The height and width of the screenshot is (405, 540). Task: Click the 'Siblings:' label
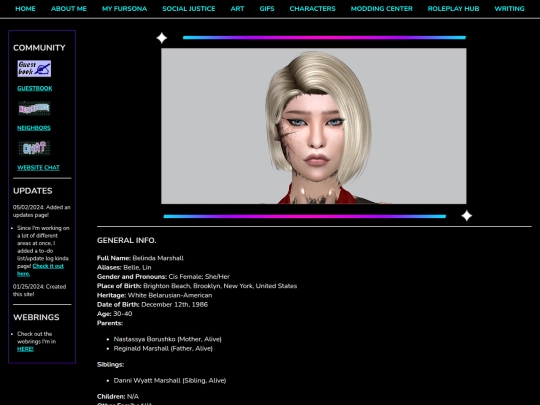(111, 365)
